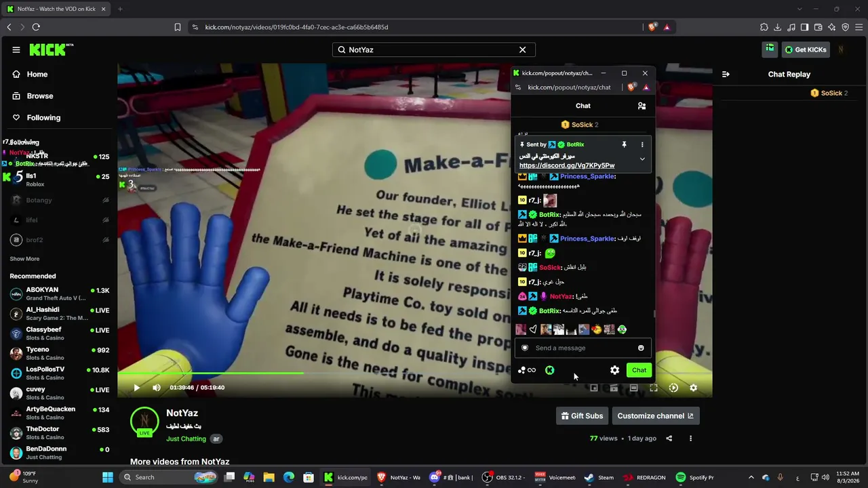Collapse the Chat Replay panel

click(726, 74)
